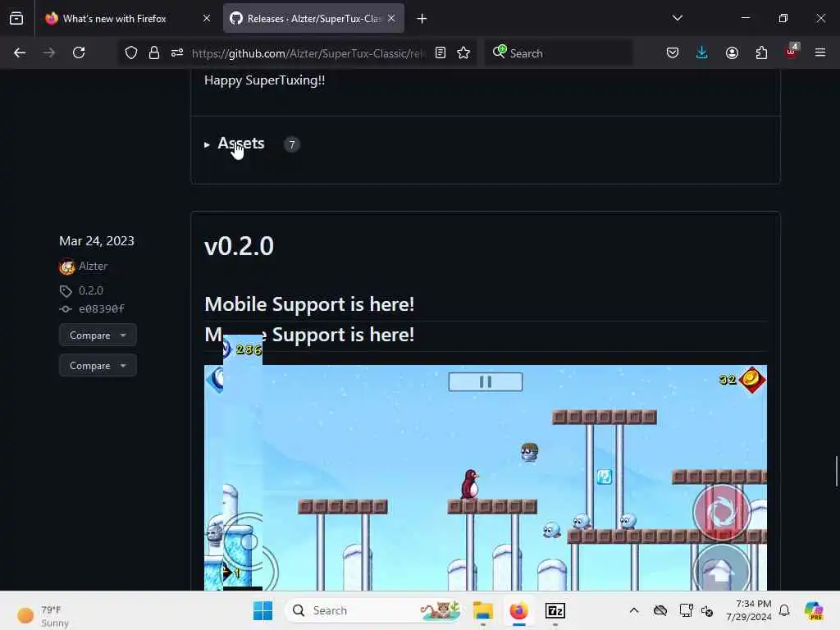
Task: Open the muted volume tray icon
Action: pos(707,610)
